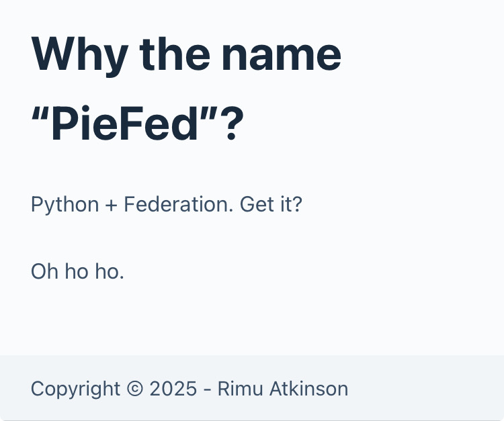Click the surname "Atkinson" in the footer

(308, 388)
